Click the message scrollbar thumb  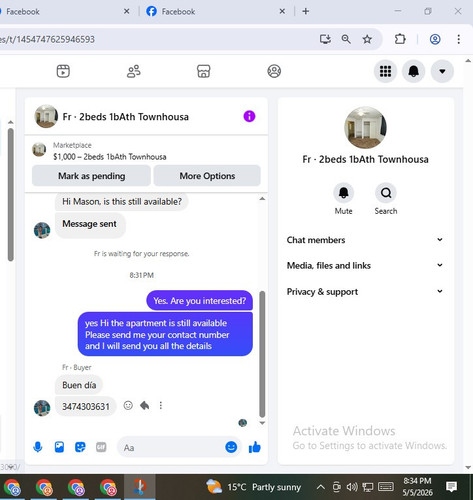tap(262, 354)
